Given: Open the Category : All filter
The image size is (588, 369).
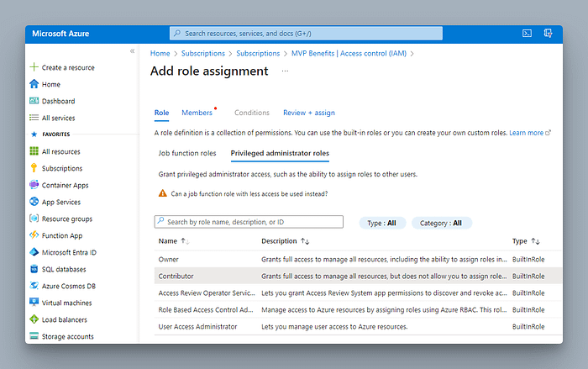Looking at the screenshot, I should [x=441, y=223].
